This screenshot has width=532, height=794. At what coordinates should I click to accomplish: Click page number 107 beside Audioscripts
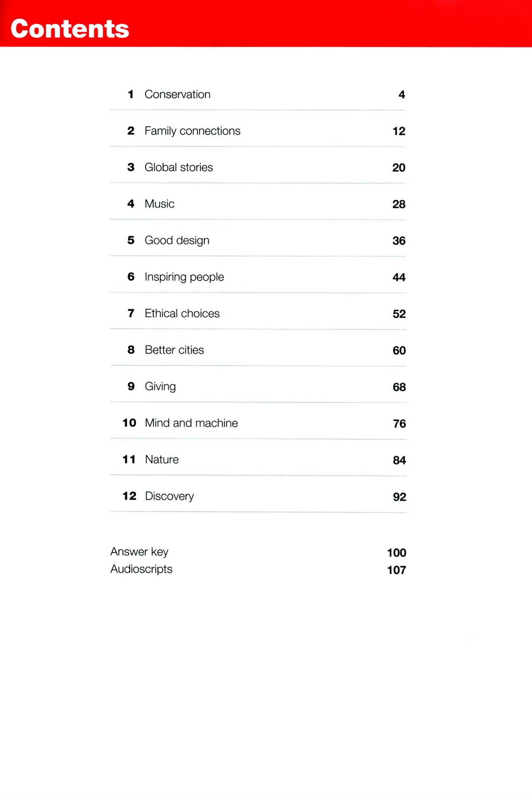396,570
